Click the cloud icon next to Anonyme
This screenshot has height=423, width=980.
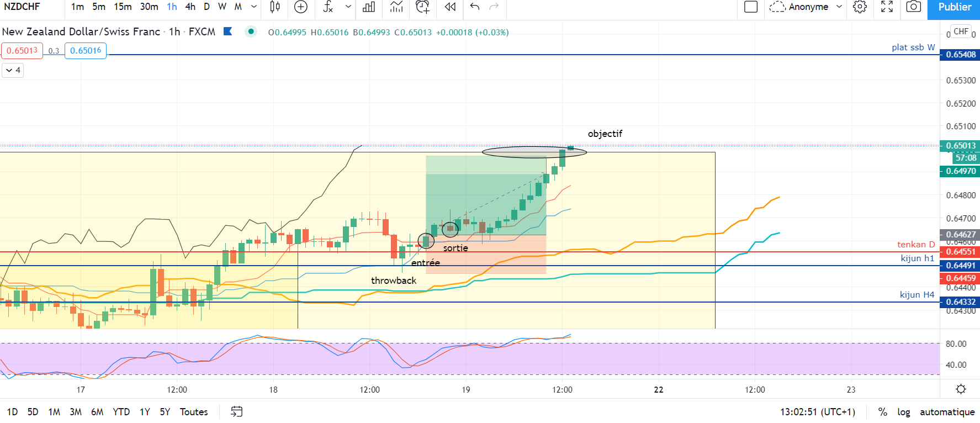pos(777,7)
